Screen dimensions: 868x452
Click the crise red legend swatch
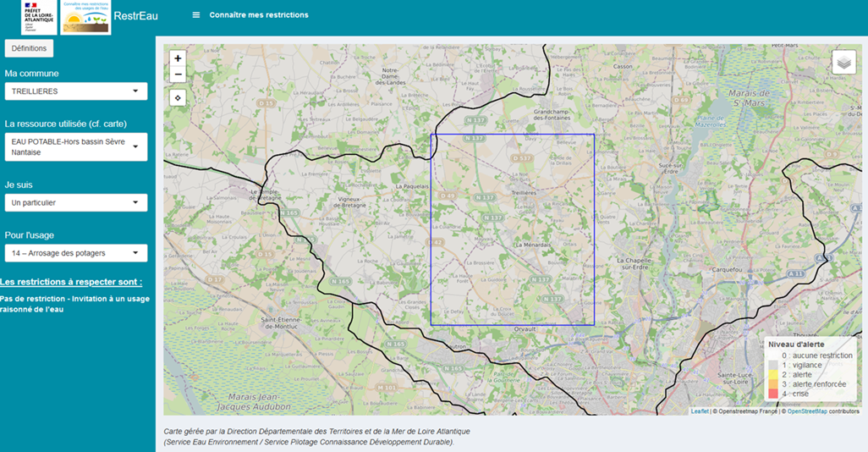click(x=773, y=394)
